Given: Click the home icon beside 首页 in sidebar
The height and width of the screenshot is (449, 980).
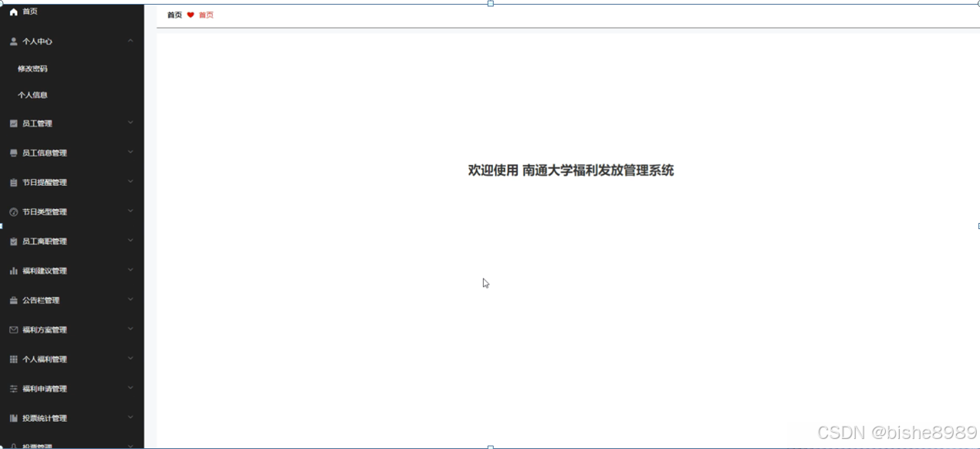Looking at the screenshot, I should pos(13,12).
